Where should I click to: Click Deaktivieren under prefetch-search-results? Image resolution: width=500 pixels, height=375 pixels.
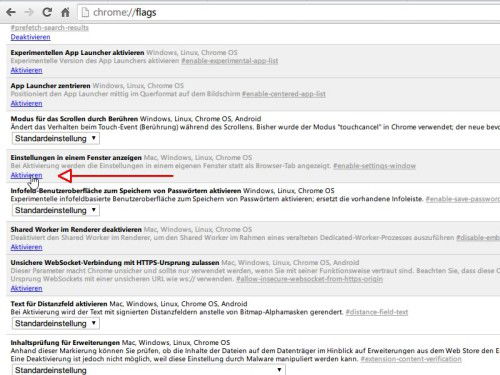30,37
